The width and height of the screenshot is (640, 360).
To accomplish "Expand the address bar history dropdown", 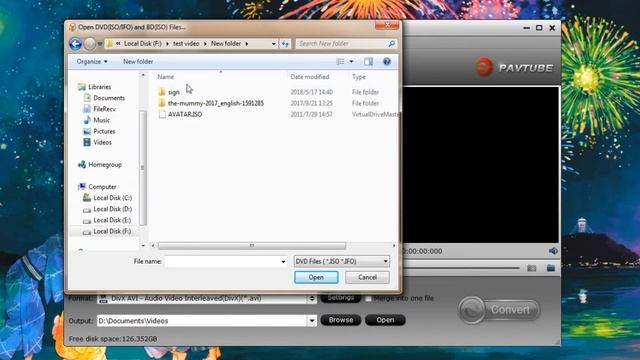I will [x=274, y=44].
